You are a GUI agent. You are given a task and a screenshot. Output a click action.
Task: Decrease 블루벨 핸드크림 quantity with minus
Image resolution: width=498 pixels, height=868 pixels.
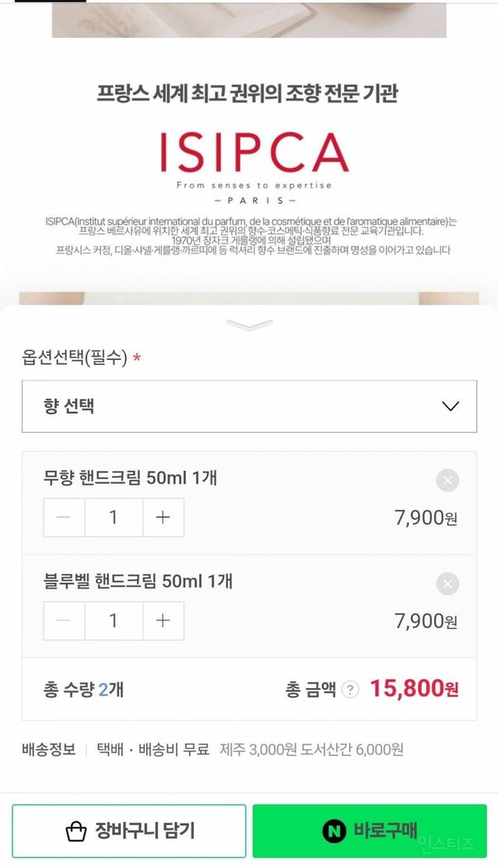tap(65, 620)
